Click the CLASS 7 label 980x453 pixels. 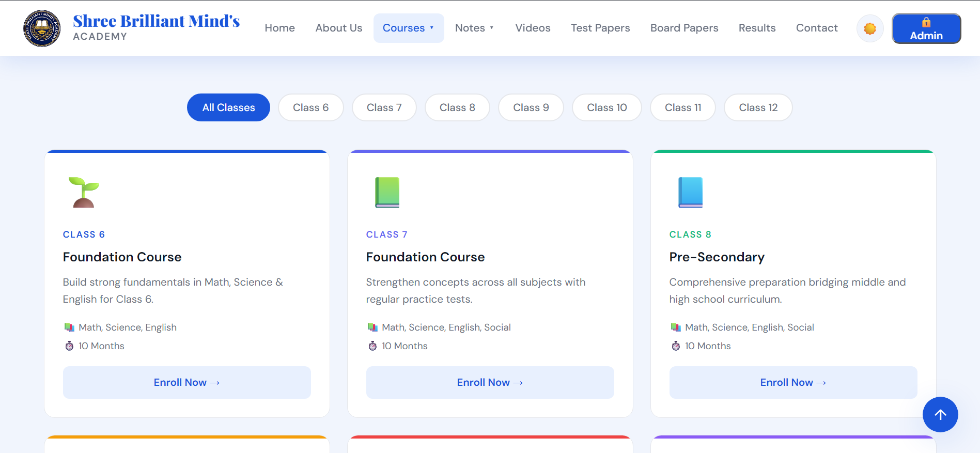[x=387, y=235]
